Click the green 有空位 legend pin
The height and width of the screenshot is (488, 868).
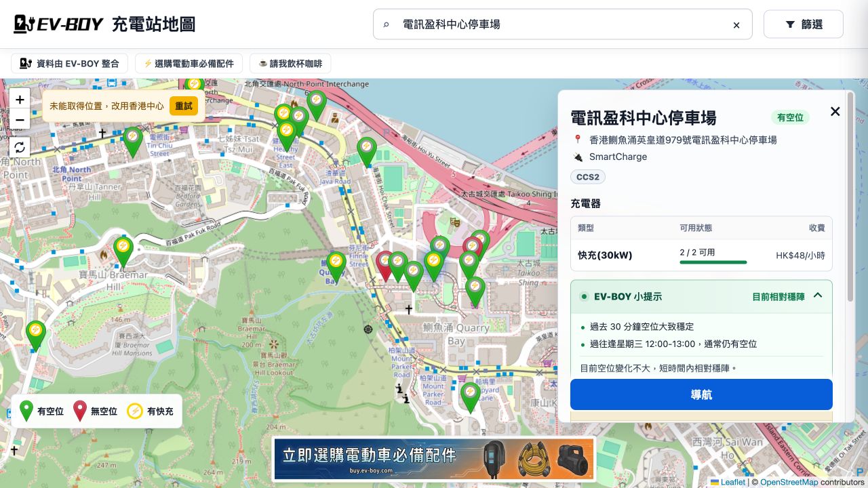click(26, 411)
